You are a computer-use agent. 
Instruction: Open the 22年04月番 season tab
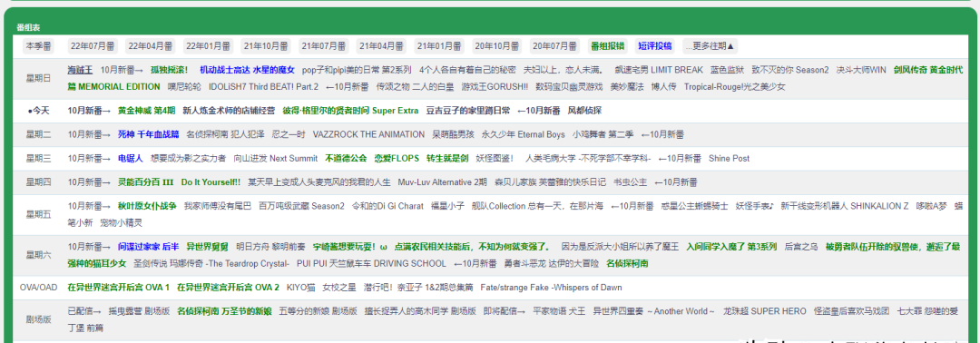[150, 46]
